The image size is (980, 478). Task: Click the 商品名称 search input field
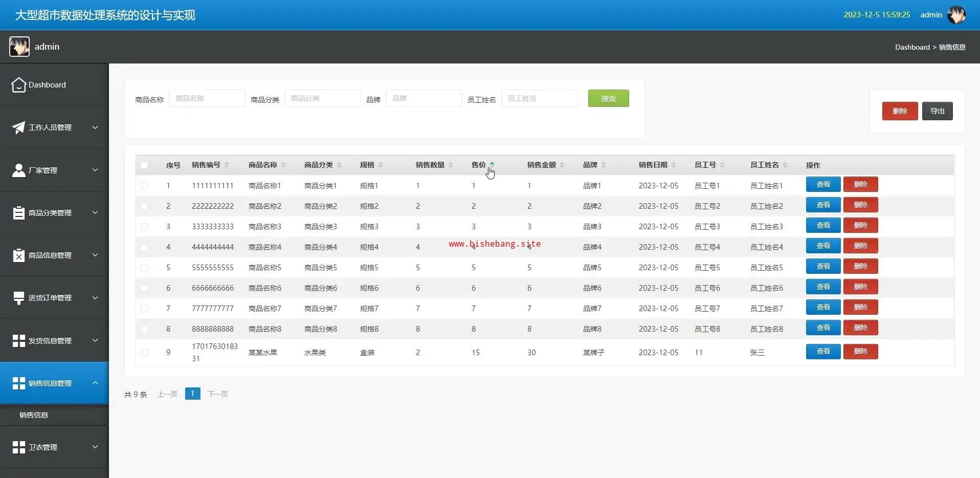tap(207, 98)
